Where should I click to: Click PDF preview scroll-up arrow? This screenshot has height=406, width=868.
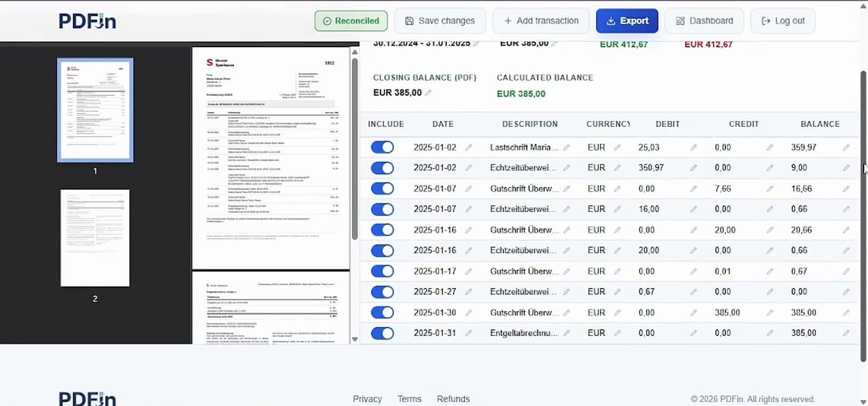[355, 52]
